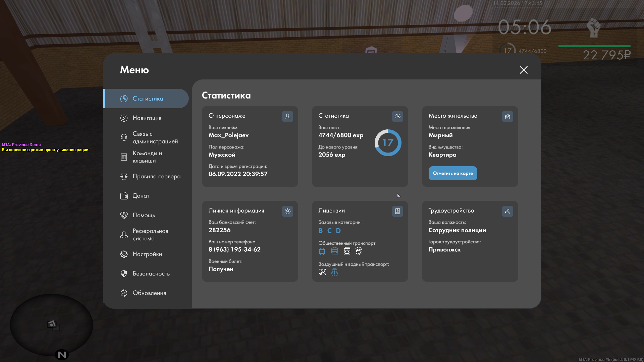Click the level 17 experience progress ring
Image resolution: width=644 pixels, height=362 pixels.
(388, 143)
